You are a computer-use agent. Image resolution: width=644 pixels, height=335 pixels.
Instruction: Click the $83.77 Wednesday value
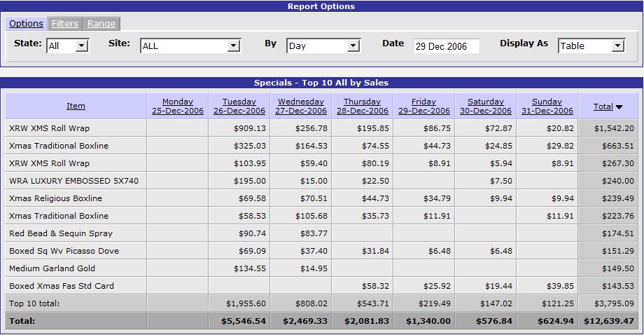[314, 233]
